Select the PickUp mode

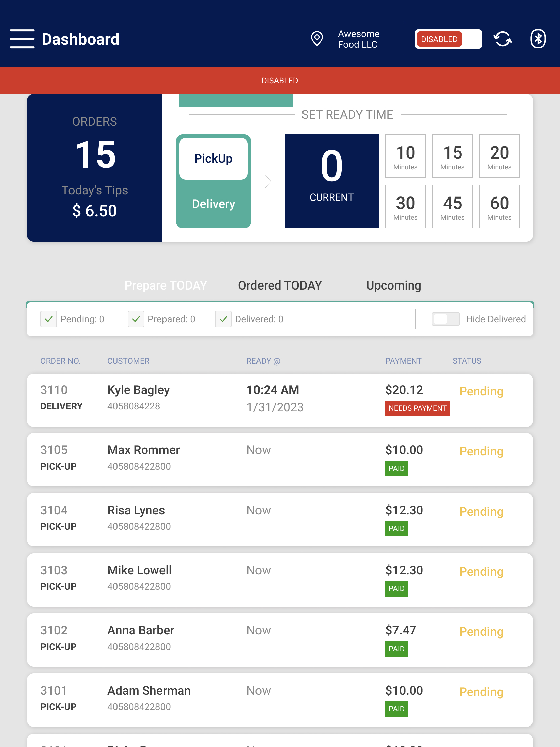(x=213, y=159)
